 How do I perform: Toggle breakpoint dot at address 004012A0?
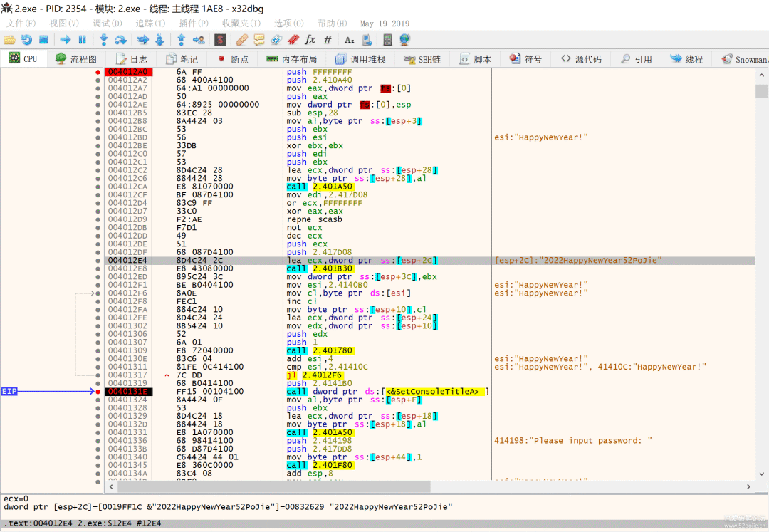tap(98, 72)
